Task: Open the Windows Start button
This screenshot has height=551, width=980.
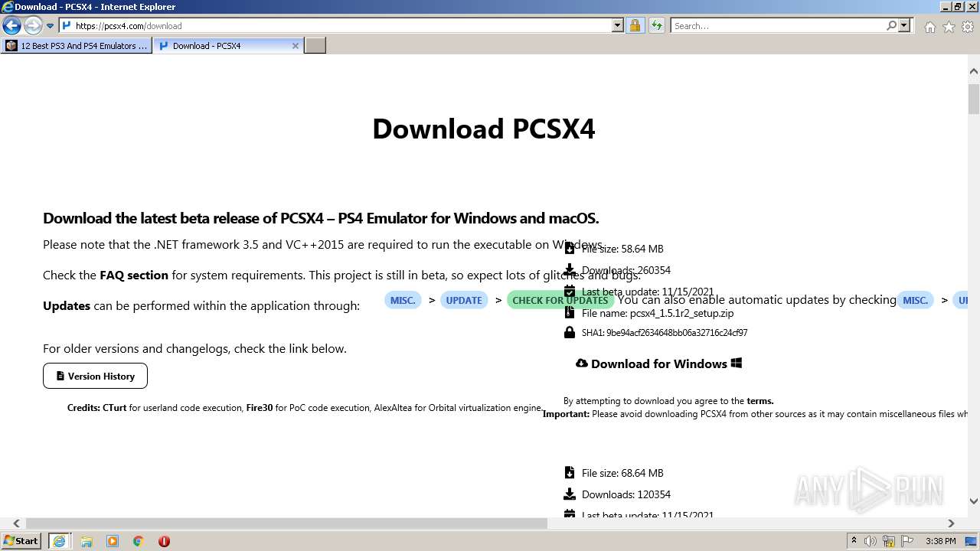Action: click(21, 540)
